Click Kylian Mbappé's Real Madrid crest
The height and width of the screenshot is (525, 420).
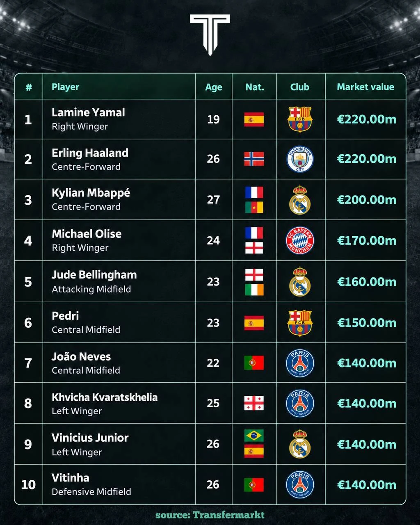click(x=300, y=200)
